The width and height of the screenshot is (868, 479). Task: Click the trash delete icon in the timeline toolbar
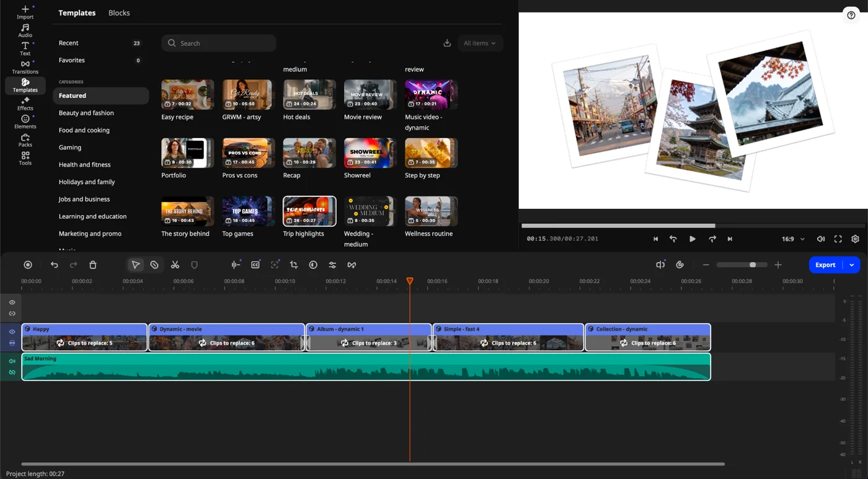[x=93, y=265]
